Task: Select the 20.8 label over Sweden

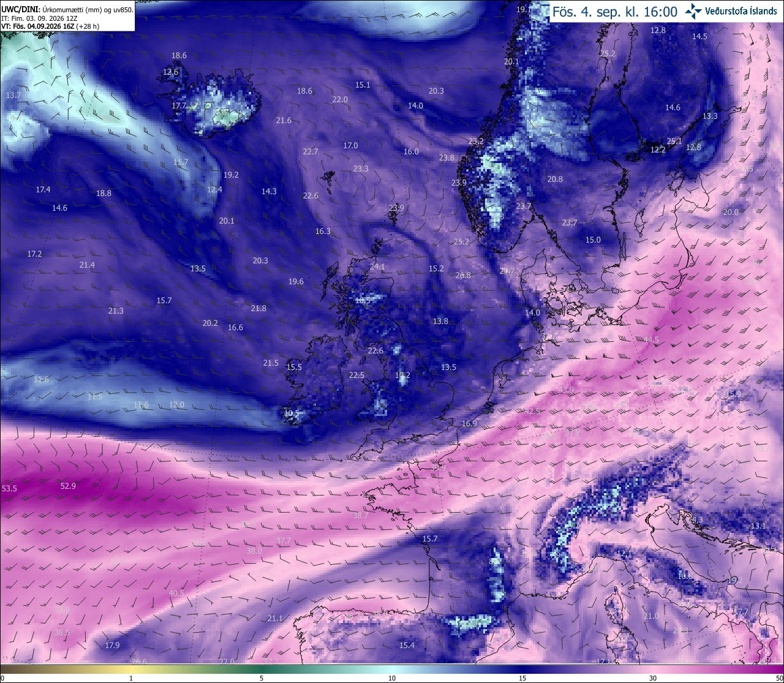Action: 555,179
